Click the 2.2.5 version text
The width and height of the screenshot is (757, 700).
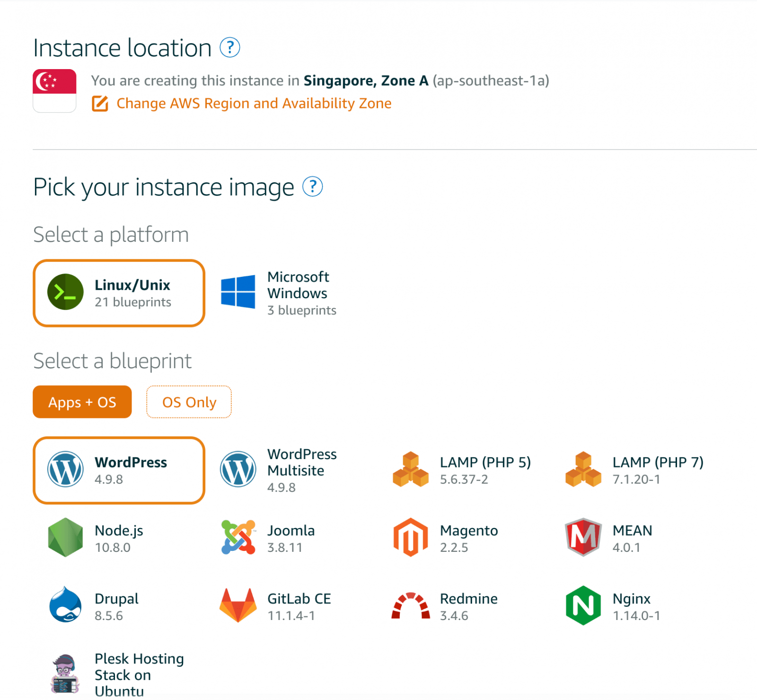click(x=454, y=547)
